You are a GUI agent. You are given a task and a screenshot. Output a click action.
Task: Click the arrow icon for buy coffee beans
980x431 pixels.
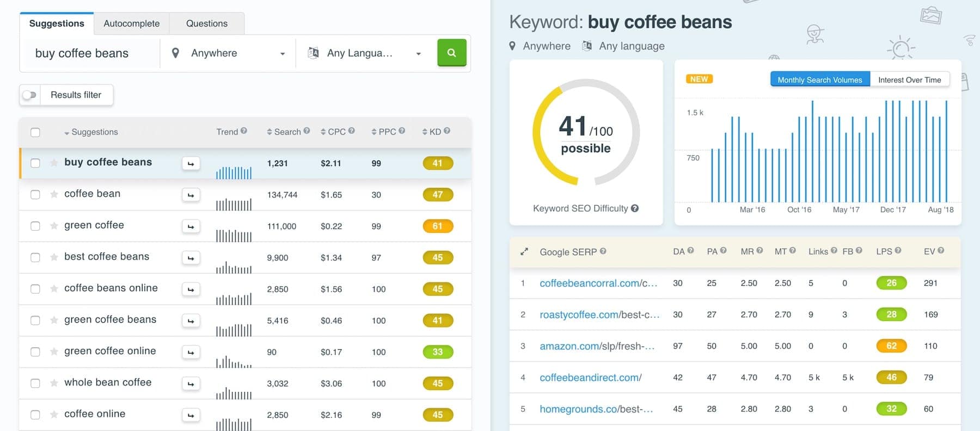click(x=191, y=163)
